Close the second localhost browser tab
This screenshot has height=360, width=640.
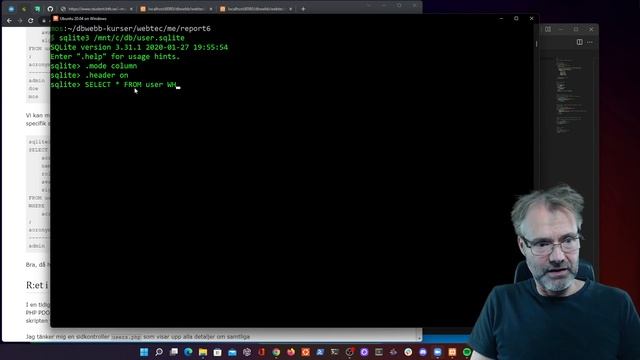coord(290,9)
